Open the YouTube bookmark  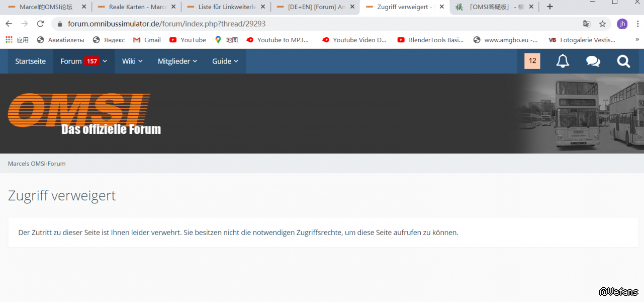click(x=188, y=40)
